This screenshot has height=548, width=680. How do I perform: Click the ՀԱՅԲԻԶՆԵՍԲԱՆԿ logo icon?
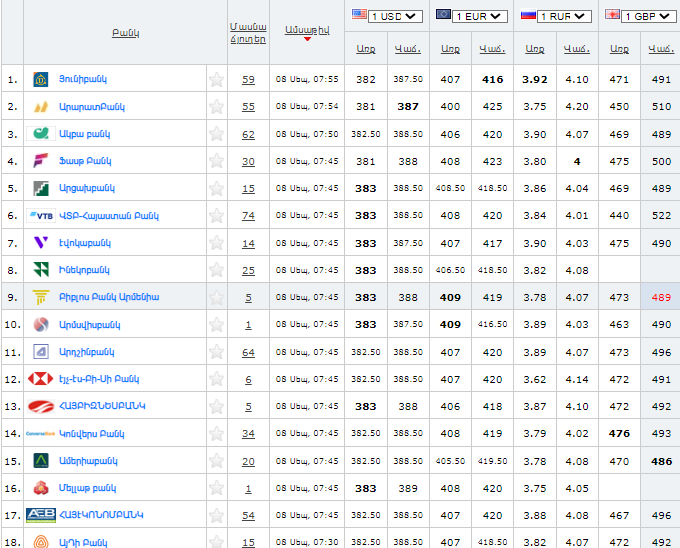41,406
